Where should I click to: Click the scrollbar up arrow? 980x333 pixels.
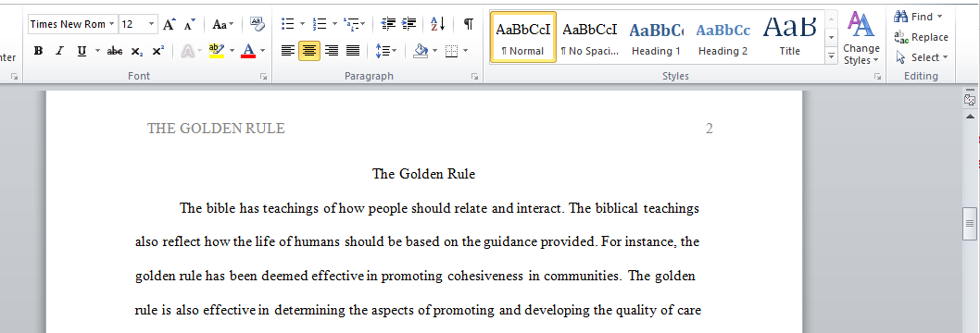970,117
